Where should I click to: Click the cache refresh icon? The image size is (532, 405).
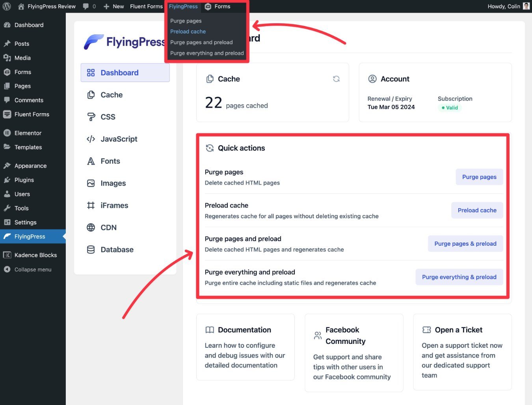click(x=336, y=79)
